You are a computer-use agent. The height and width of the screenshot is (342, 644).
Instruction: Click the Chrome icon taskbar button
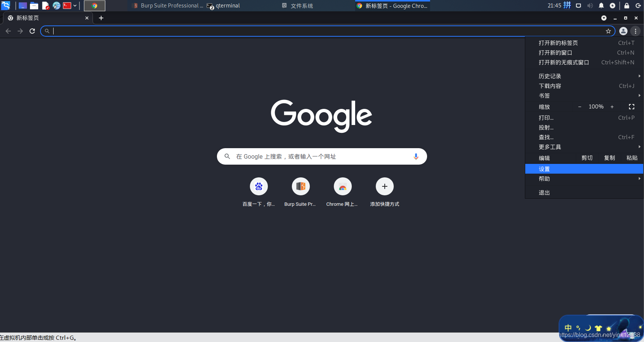point(94,6)
